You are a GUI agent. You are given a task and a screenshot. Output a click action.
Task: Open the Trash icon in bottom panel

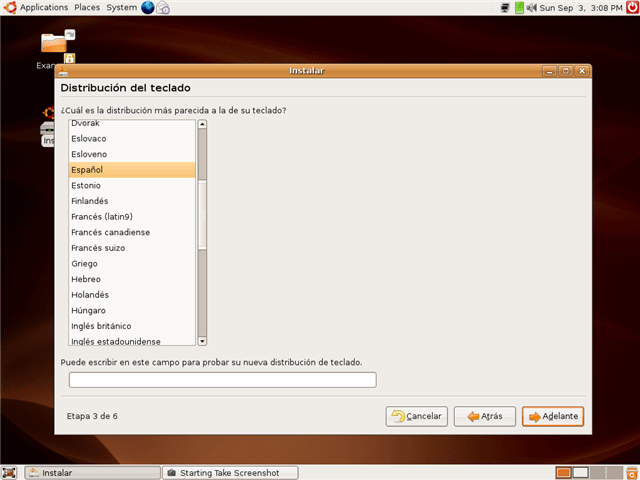point(630,472)
